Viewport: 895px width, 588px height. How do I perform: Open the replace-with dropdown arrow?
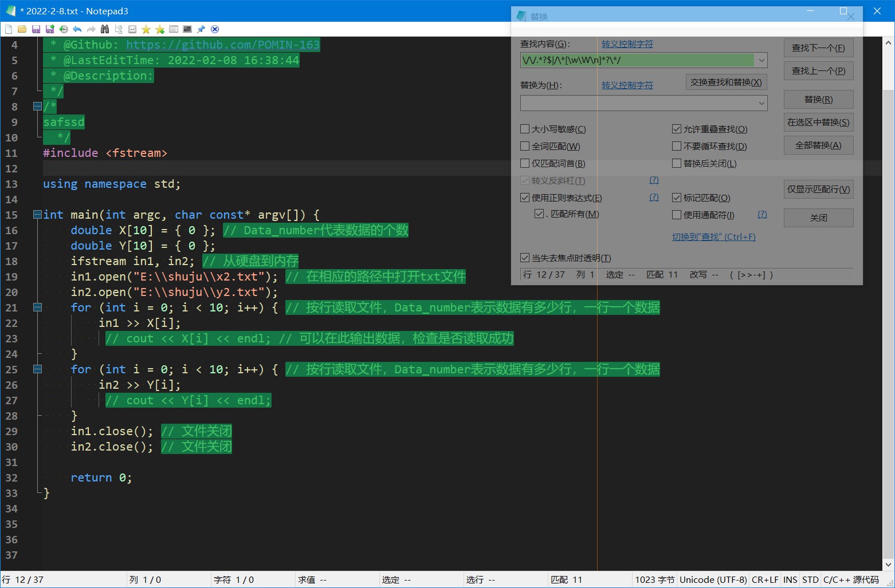[761, 103]
